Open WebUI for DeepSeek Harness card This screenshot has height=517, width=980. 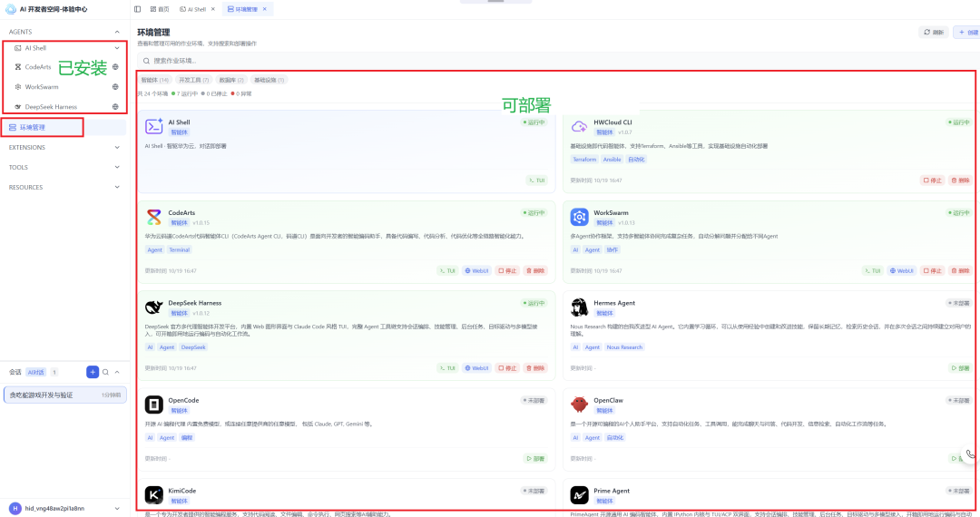click(476, 368)
